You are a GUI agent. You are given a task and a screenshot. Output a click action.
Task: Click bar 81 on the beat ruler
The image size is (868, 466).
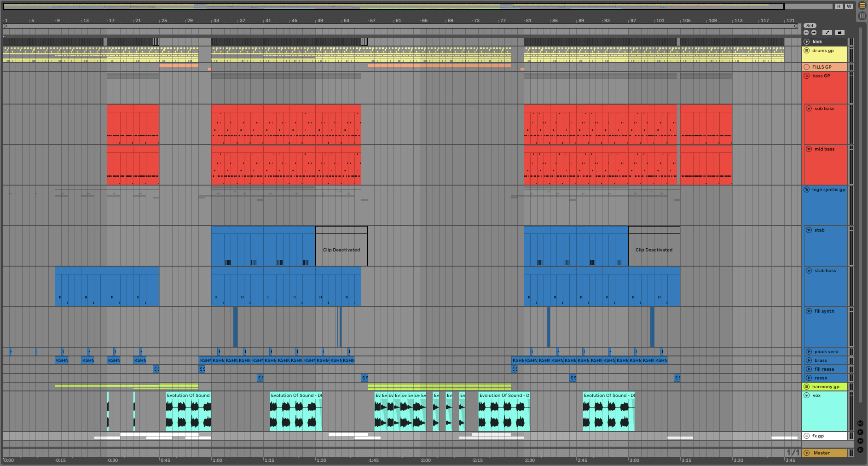pyautogui.click(x=528, y=21)
